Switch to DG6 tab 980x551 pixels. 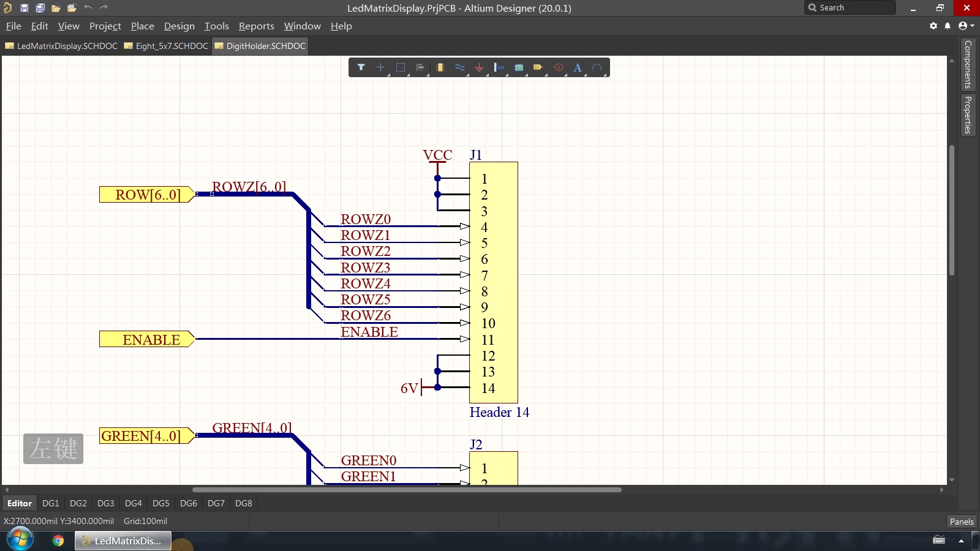click(189, 503)
